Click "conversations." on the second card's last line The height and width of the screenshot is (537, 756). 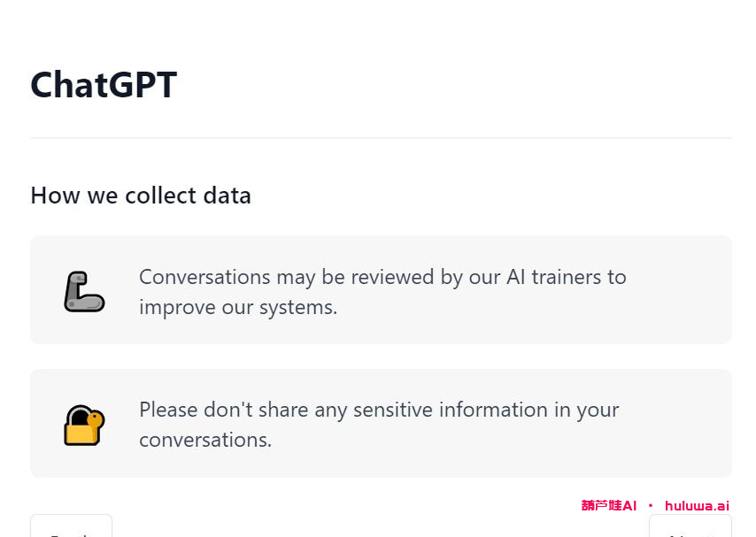(x=205, y=440)
